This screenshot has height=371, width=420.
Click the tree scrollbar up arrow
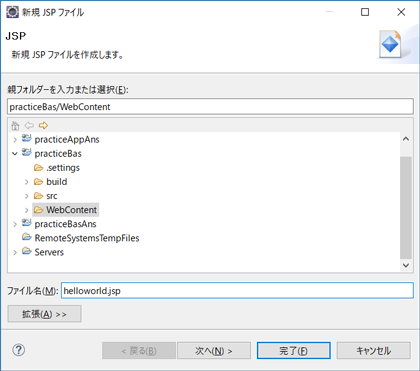pyautogui.click(x=406, y=139)
